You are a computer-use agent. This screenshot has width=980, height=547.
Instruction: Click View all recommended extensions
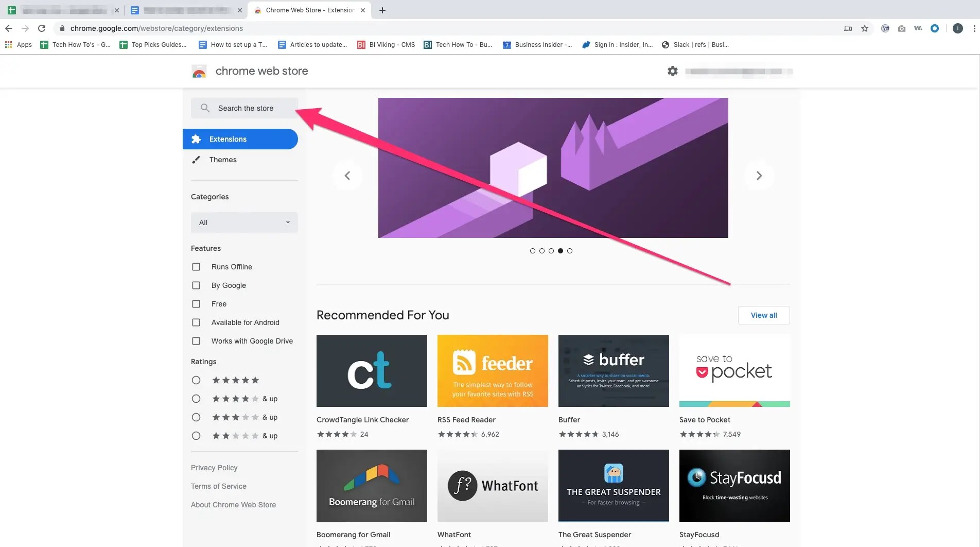pos(764,315)
